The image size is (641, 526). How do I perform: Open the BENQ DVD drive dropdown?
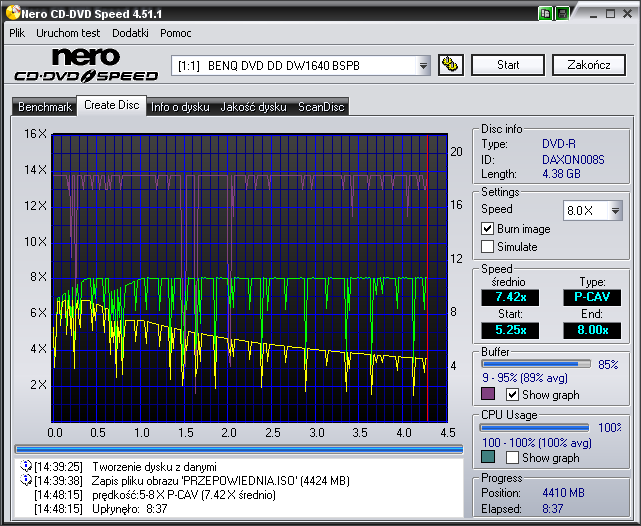pos(423,65)
